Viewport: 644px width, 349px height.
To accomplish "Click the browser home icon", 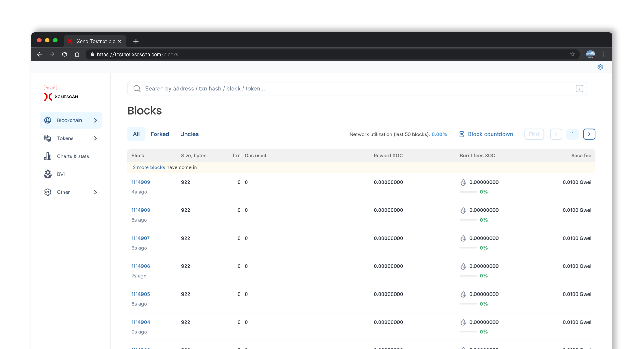I will pyautogui.click(x=77, y=54).
